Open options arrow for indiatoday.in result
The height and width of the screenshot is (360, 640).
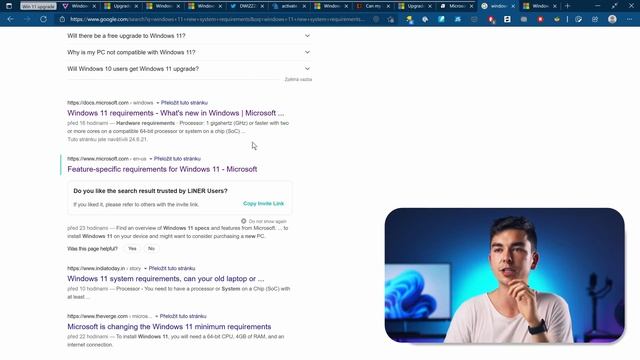(x=146, y=269)
